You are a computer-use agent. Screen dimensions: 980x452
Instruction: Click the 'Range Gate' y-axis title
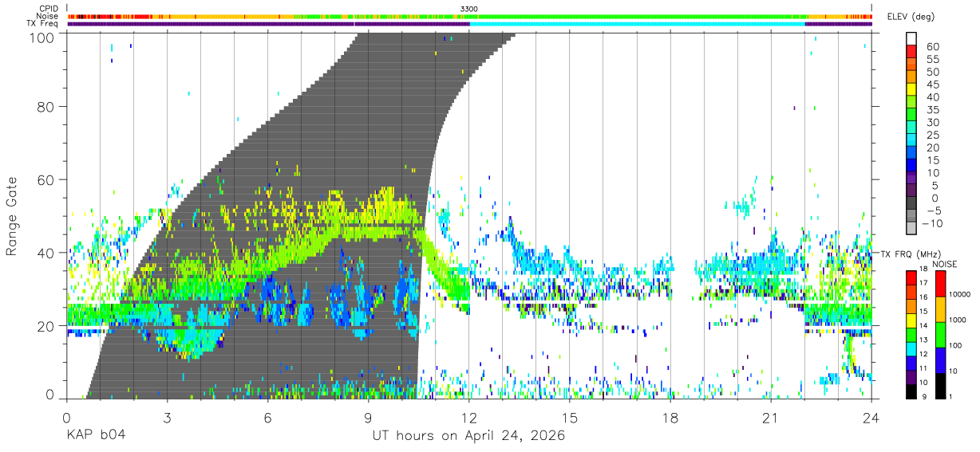tap(12, 216)
